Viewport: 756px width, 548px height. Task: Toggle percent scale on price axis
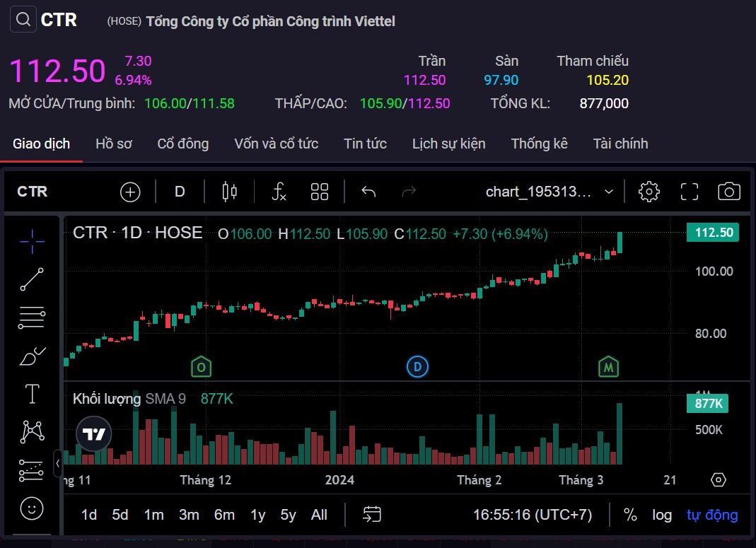click(630, 515)
